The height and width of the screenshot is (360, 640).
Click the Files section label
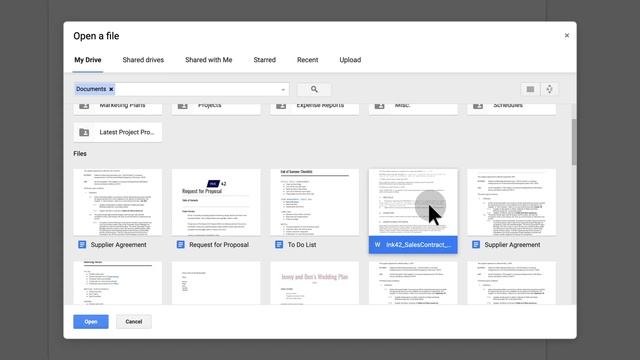coord(80,153)
